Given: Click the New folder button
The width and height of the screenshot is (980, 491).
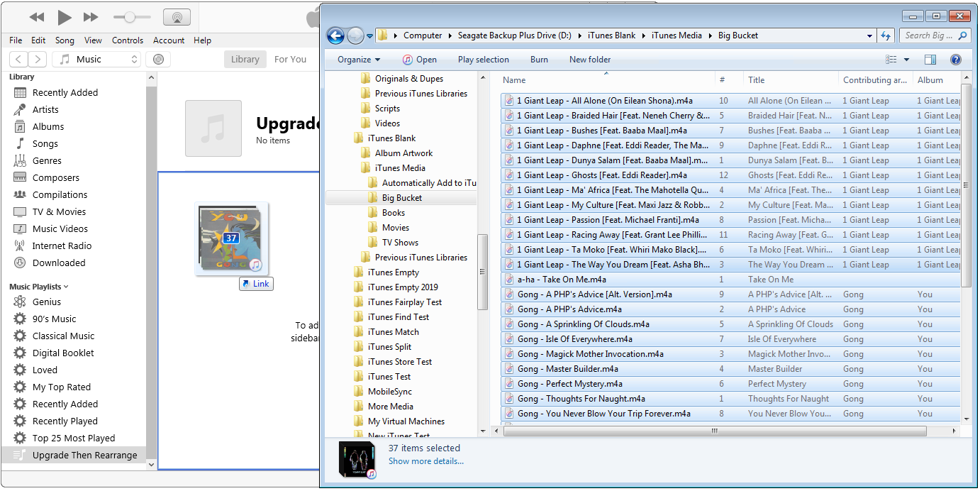Looking at the screenshot, I should click(590, 60).
